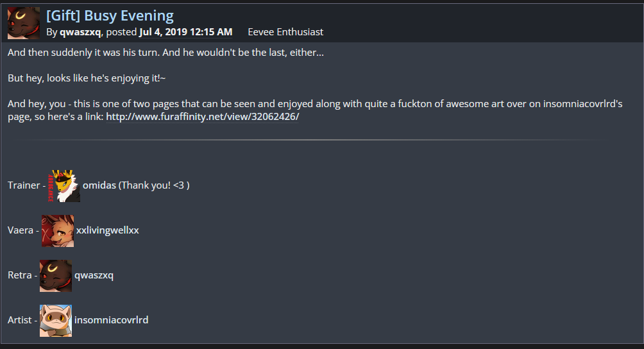Click the "(Thank you! <3 )" text
The image size is (644, 349).
point(154,185)
